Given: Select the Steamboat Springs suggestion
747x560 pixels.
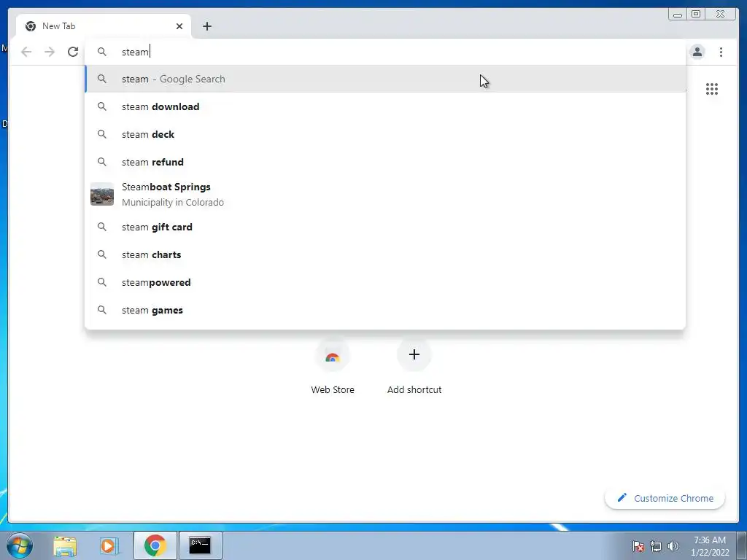Looking at the screenshot, I should pos(385,194).
